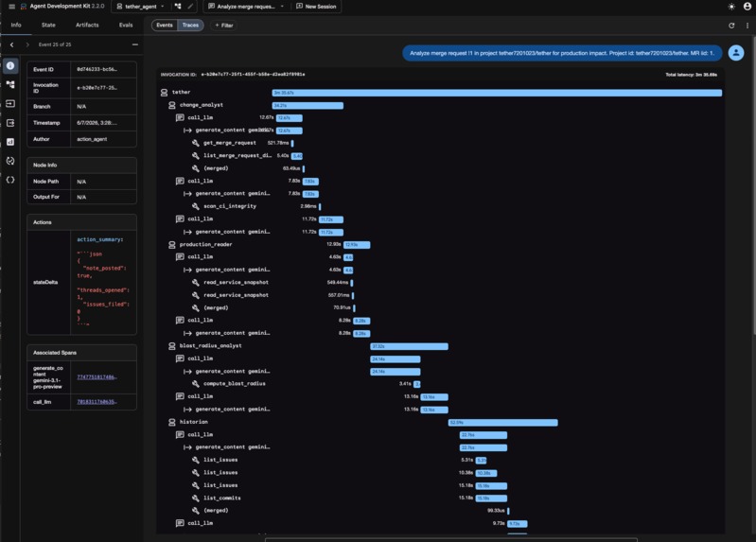Click the vertical scrollbar on the right
Image resolution: width=756 pixels, height=542 pixels.
(x=753, y=184)
